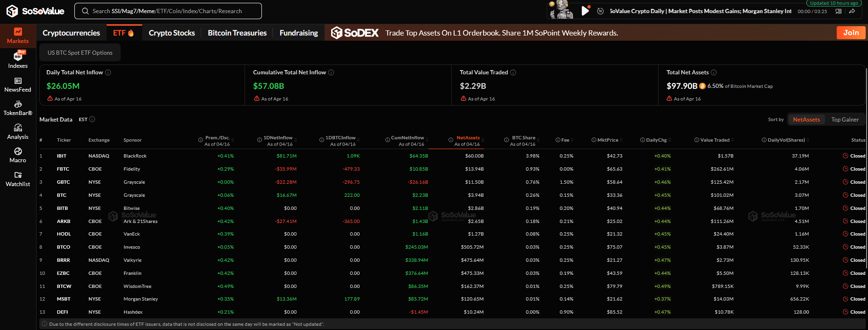Screen dimensions: 868x330
Task: Click the SoSoValue logo
Action: (35, 11)
